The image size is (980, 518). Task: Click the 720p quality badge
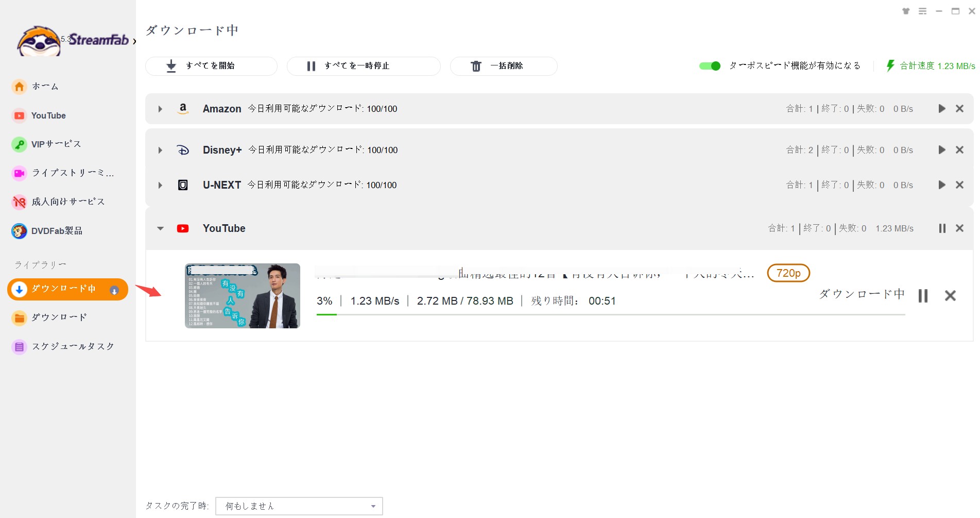788,273
